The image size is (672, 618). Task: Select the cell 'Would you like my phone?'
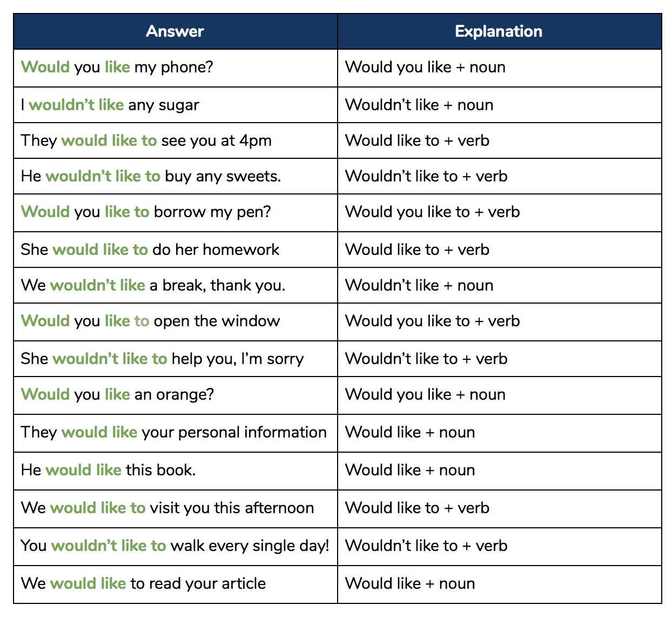(x=175, y=68)
